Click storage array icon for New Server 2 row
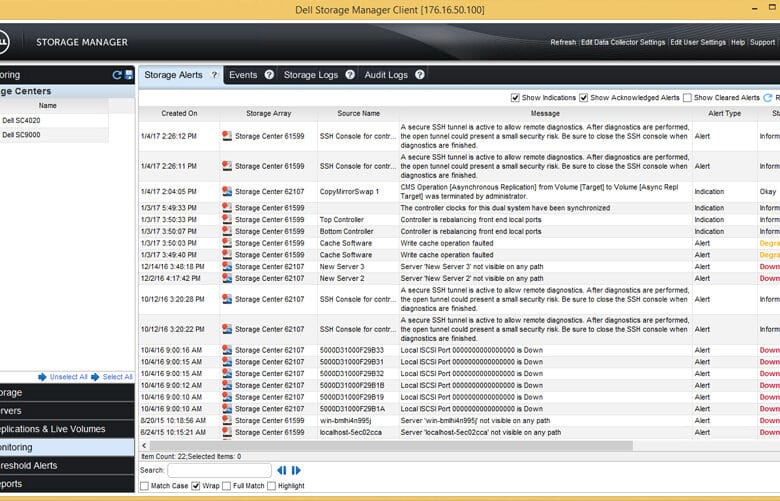780x501 pixels. coord(227,279)
